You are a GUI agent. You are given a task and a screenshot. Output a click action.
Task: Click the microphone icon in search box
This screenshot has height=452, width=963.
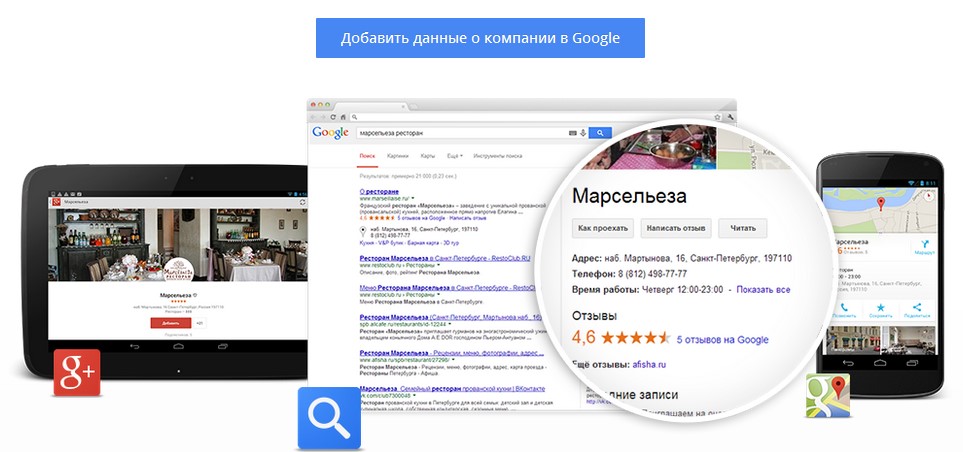[583, 133]
